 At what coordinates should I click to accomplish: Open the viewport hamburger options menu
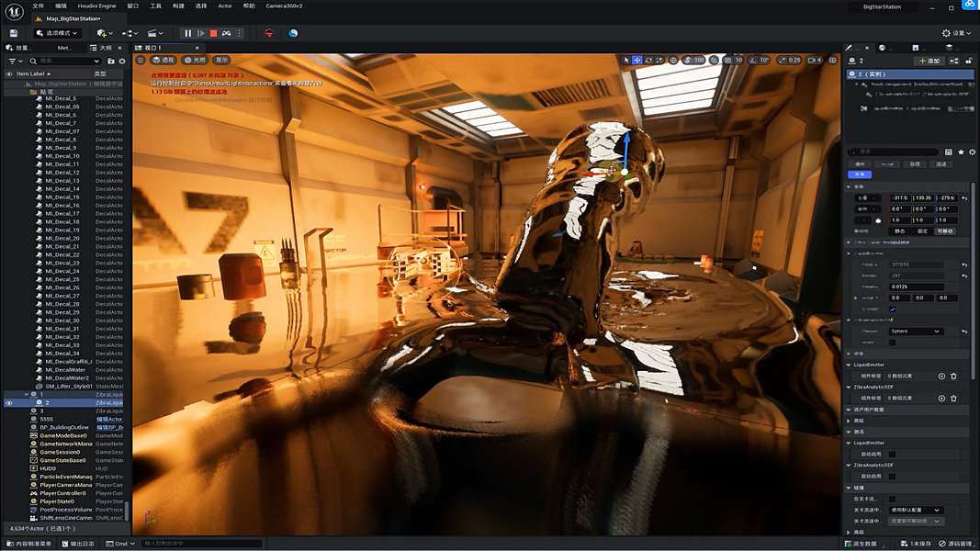pyautogui.click(x=141, y=60)
